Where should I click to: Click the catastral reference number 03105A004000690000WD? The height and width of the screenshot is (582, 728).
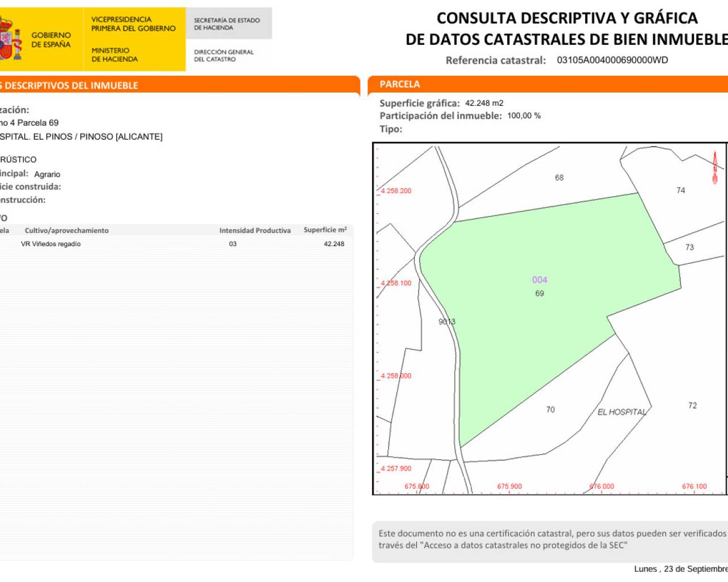coord(612,60)
